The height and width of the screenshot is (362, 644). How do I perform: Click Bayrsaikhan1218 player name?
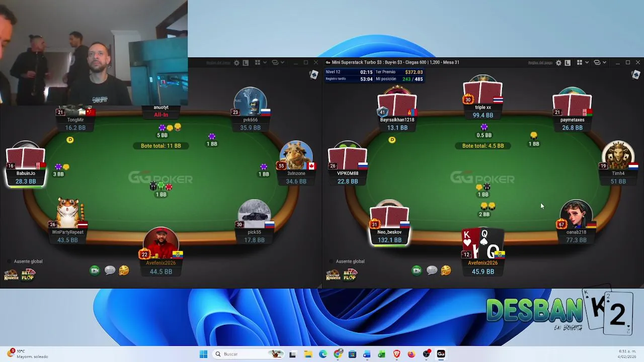pos(397,120)
